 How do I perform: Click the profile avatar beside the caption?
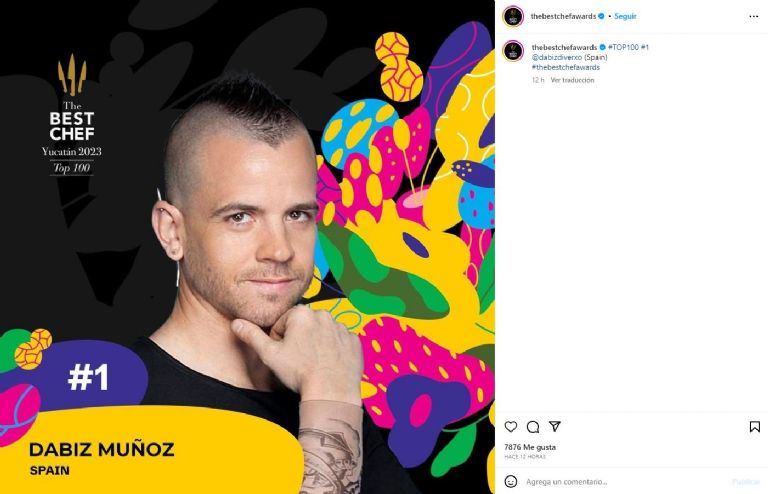point(513,51)
